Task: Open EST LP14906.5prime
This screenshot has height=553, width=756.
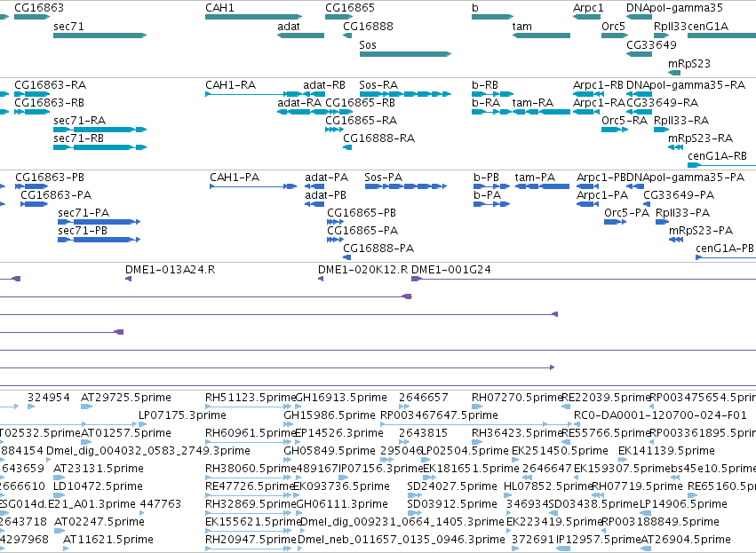Action: pyautogui.click(x=645, y=513)
